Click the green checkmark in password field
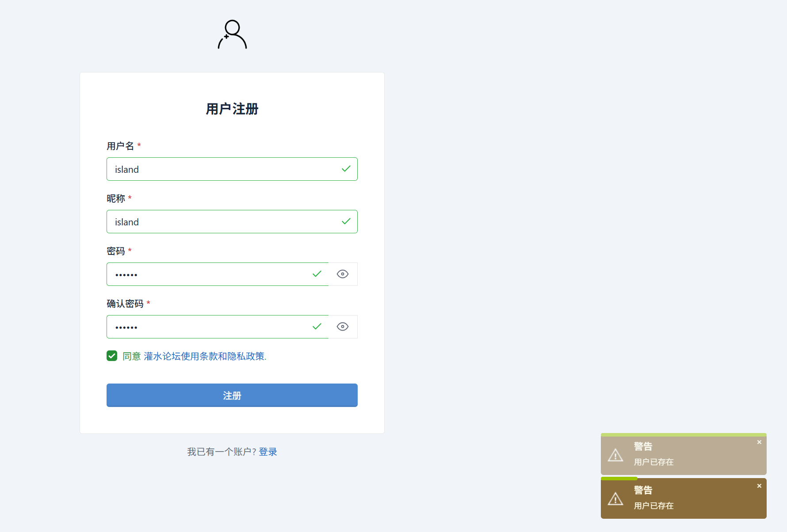This screenshot has height=532, width=787. point(317,274)
